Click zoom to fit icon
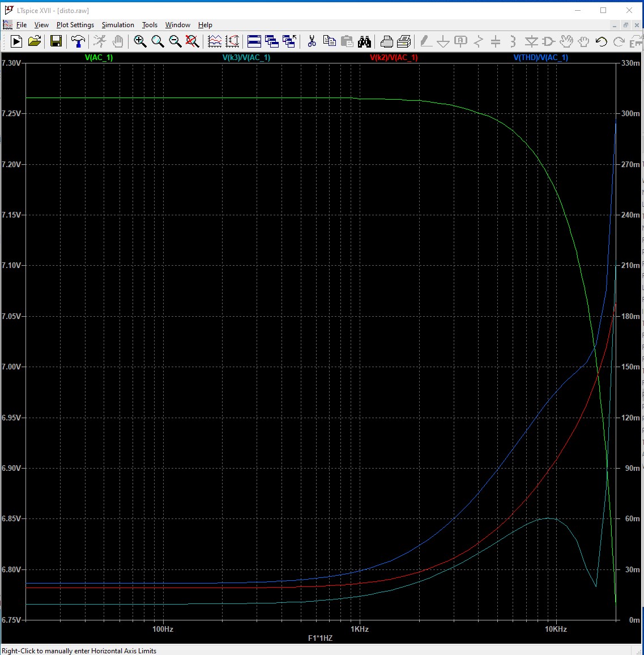 tap(192, 41)
